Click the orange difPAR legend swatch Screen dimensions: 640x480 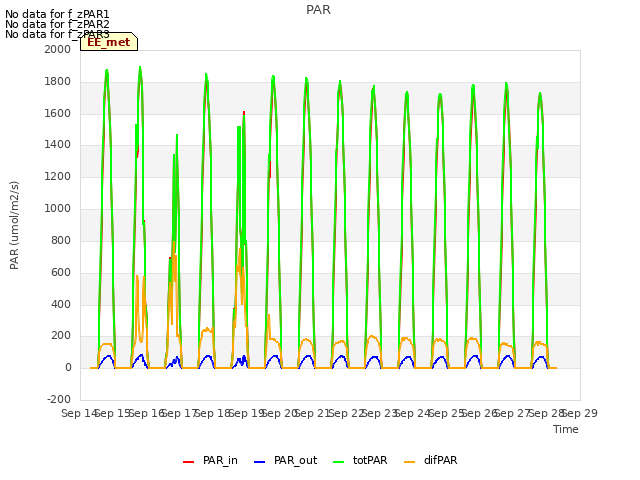pos(409,462)
